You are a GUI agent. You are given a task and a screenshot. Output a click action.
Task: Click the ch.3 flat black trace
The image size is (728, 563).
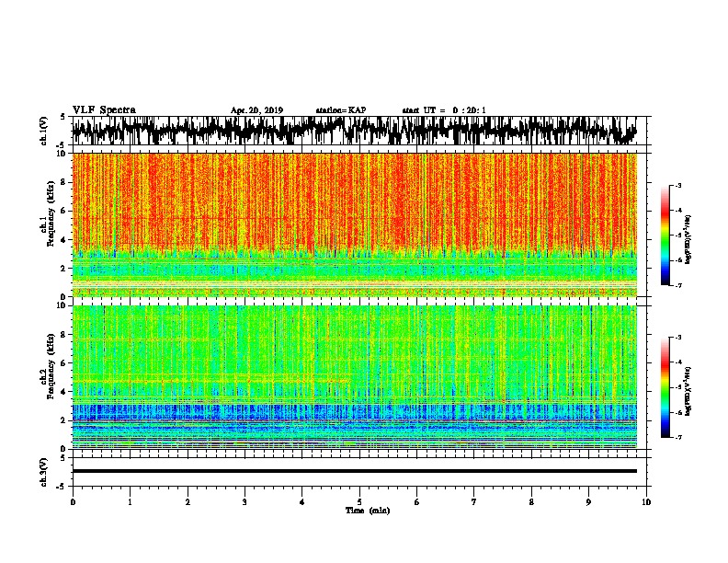pyautogui.click(x=355, y=471)
